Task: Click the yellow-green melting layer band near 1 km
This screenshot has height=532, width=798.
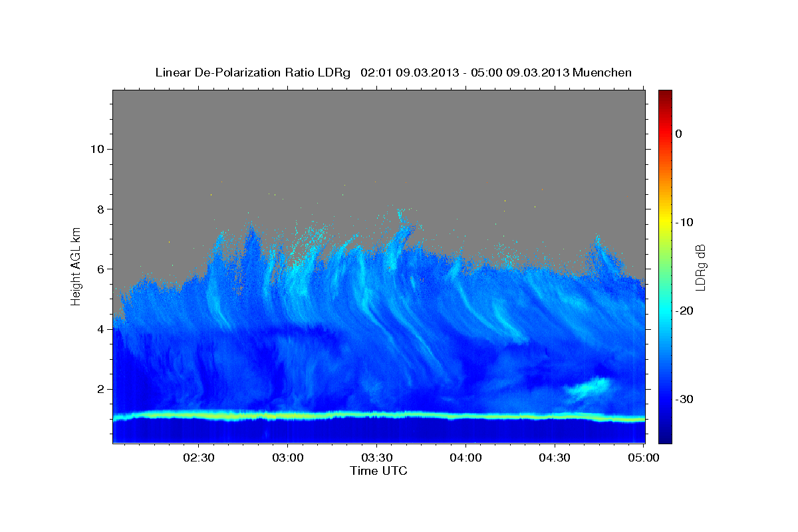Action: (379, 416)
